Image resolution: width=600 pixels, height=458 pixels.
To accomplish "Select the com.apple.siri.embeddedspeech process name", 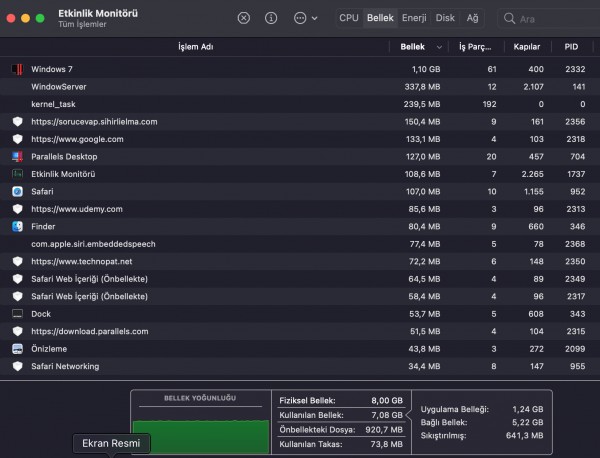I will click(x=93, y=244).
